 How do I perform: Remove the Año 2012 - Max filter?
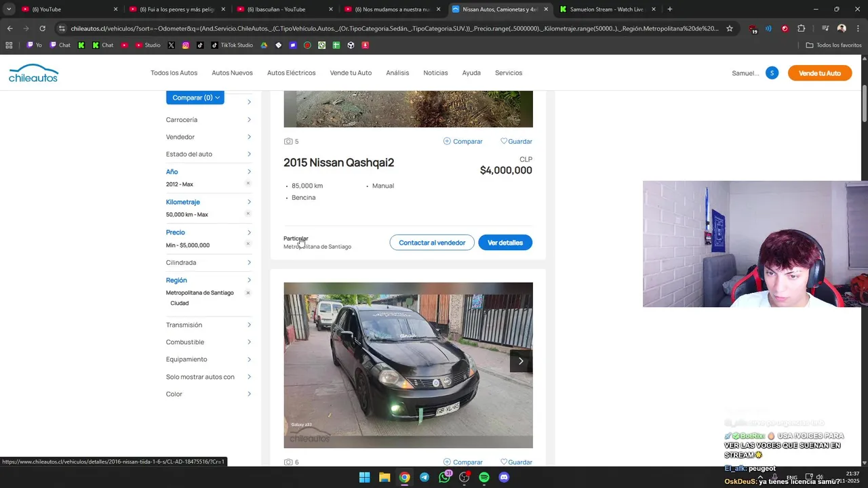[248, 184]
